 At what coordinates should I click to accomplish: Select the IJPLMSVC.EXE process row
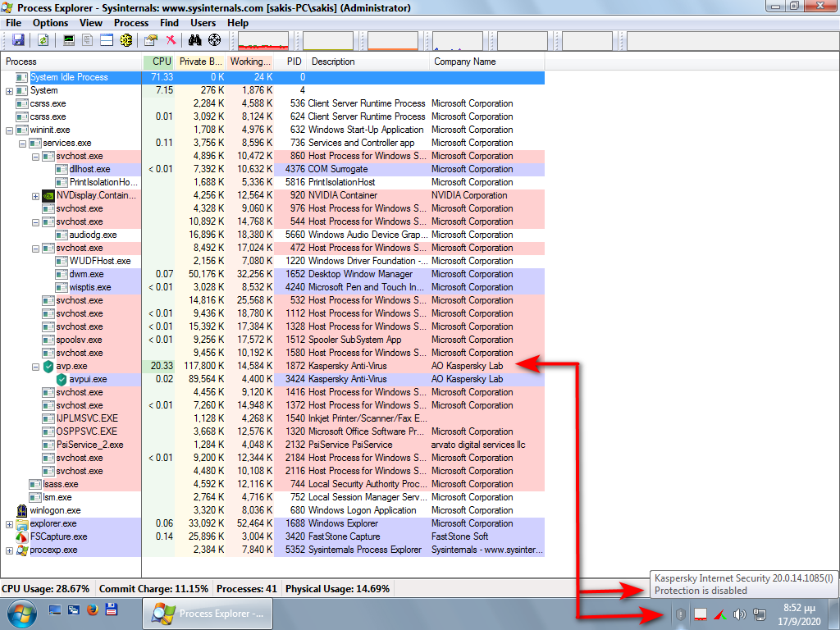tap(272, 419)
